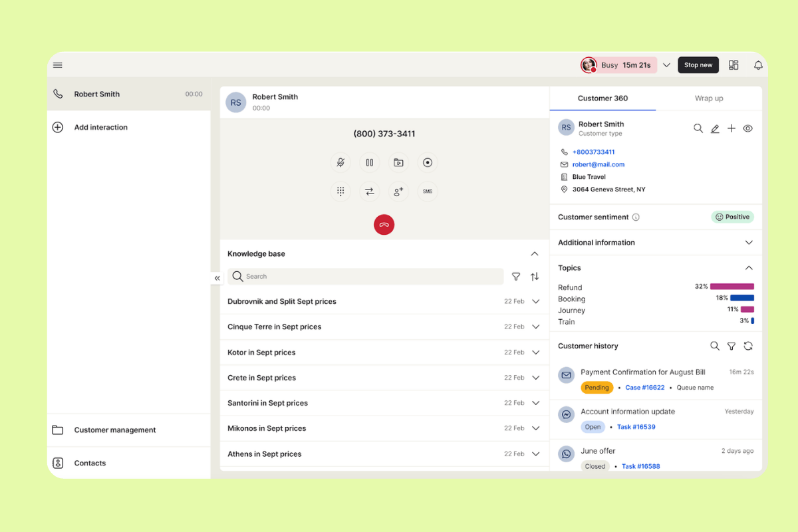The image size is (798, 532).
Task: Add a participant to the call
Action: (x=398, y=191)
